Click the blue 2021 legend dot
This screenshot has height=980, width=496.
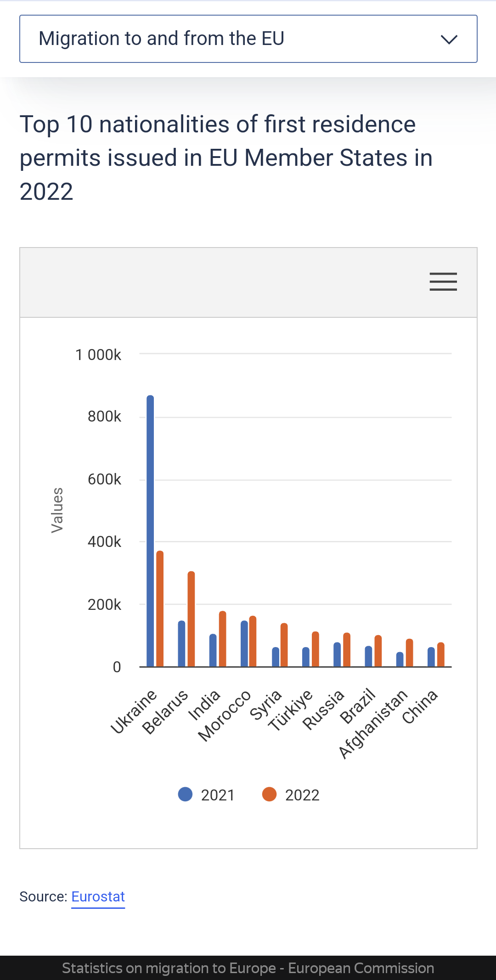click(x=185, y=794)
